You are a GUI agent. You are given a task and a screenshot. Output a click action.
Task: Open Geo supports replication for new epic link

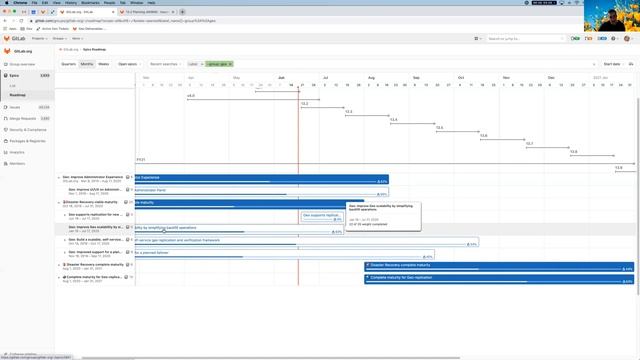pyautogui.click(x=96, y=214)
